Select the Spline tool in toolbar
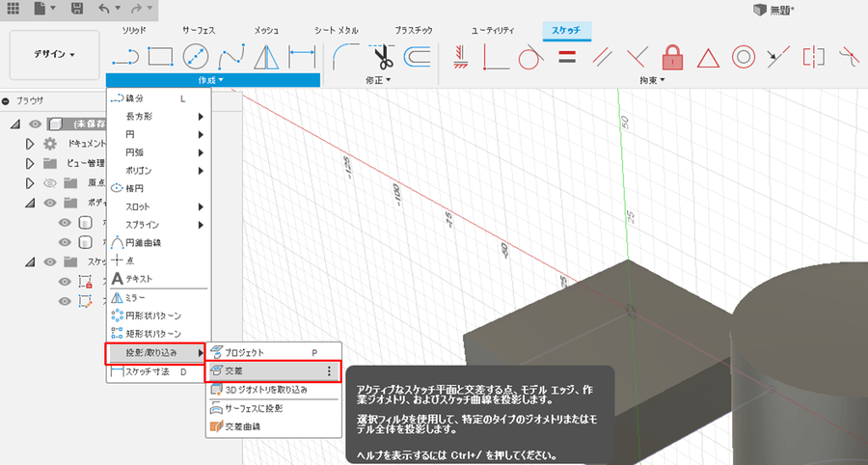The width and height of the screenshot is (868, 465). coord(231,57)
